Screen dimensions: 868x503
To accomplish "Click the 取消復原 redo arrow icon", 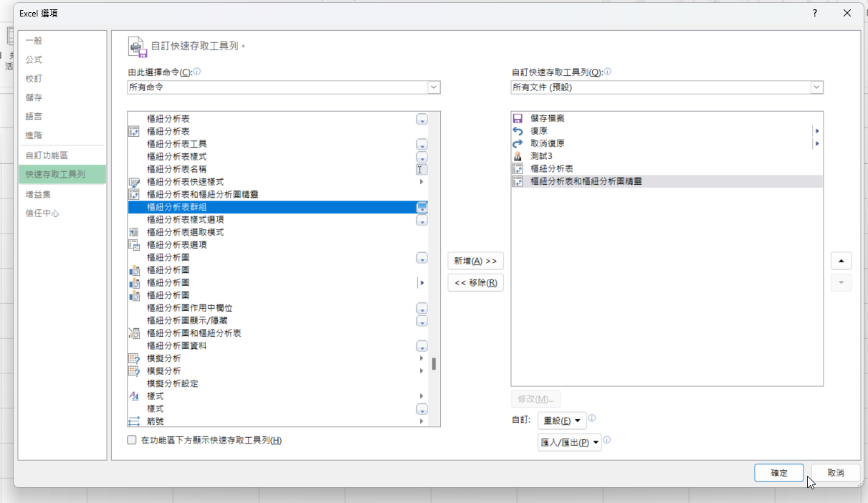I will [x=518, y=143].
